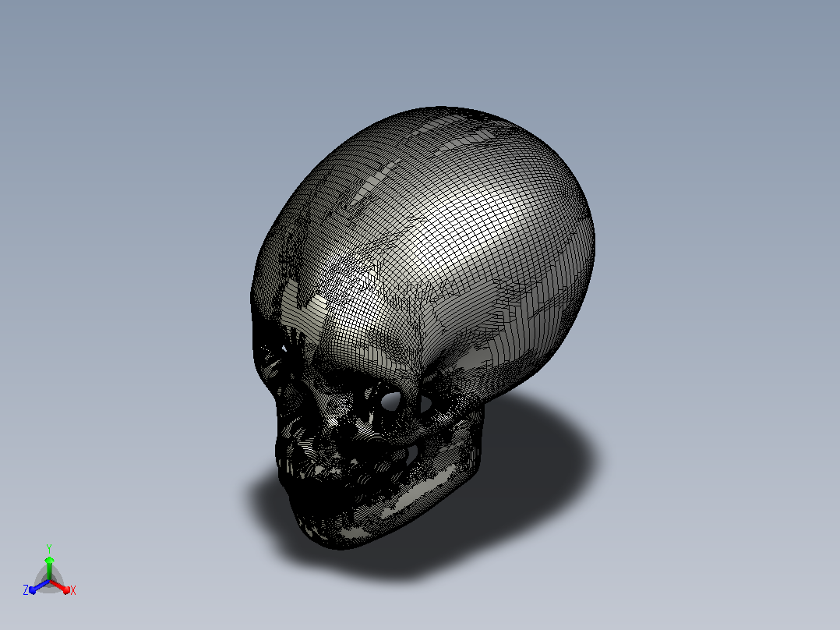The height and width of the screenshot is (630, 840).
Task: Click the red X axis arrow on the triad
Action: pos(60,586)
